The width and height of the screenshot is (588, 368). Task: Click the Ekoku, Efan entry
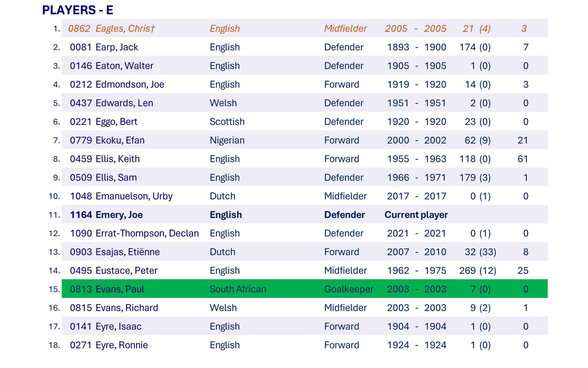tap(120, 140)
